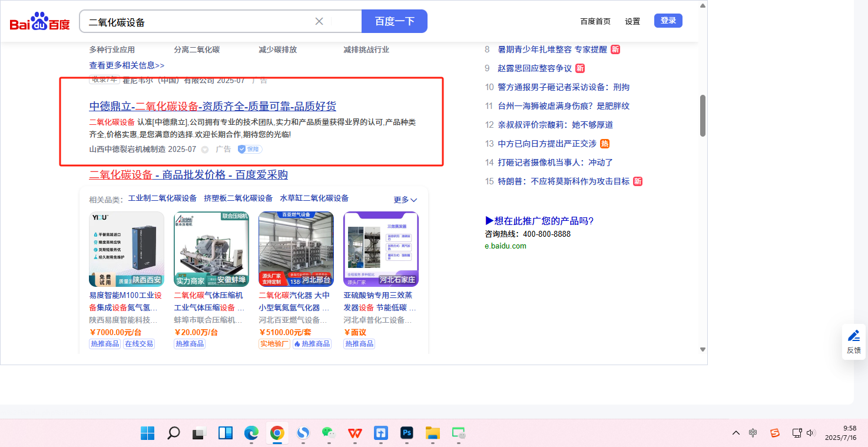Show hidden system tray icons
Screen dimensions: 868x447
pyautogui.click(x=736, y=433)
